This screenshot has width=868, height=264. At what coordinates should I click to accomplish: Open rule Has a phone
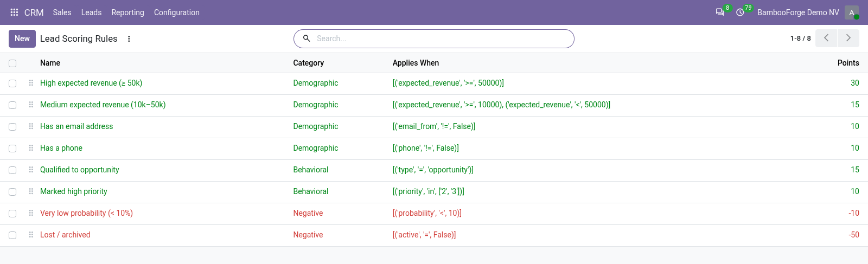[x=61, y=148]
